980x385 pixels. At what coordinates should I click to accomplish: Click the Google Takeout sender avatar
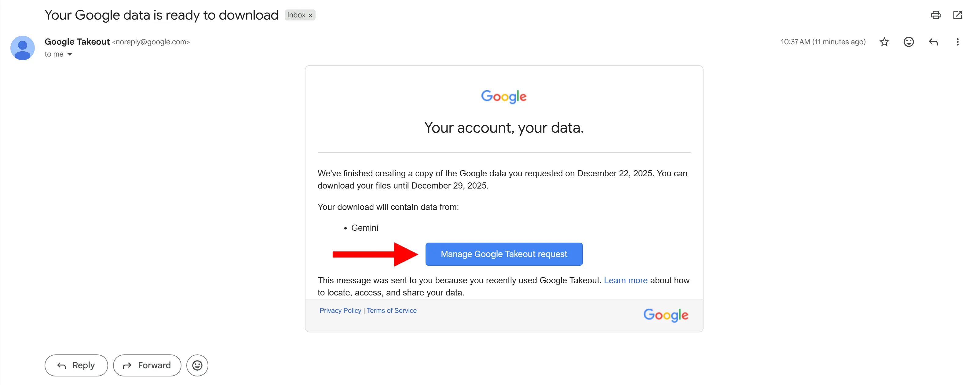[22, 48]
